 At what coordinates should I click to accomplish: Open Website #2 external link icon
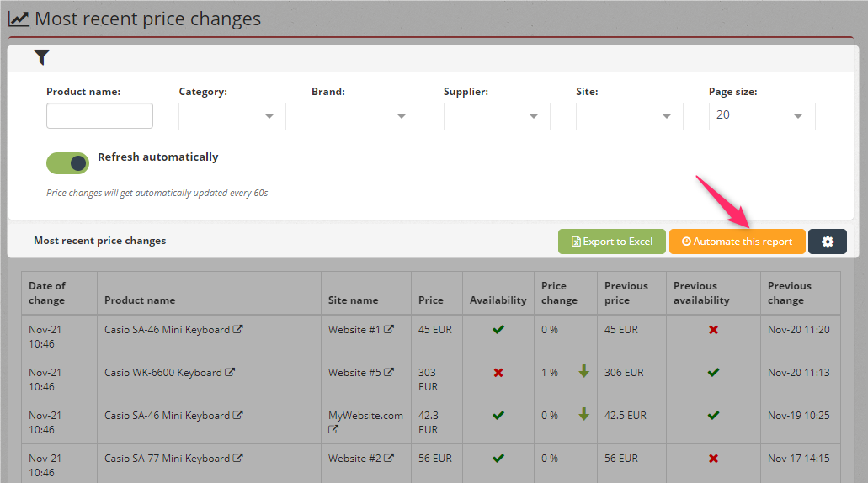click(389, 458)
